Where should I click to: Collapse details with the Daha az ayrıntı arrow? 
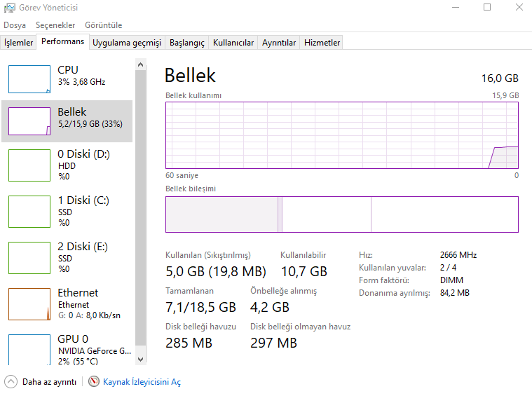(11, 382)
